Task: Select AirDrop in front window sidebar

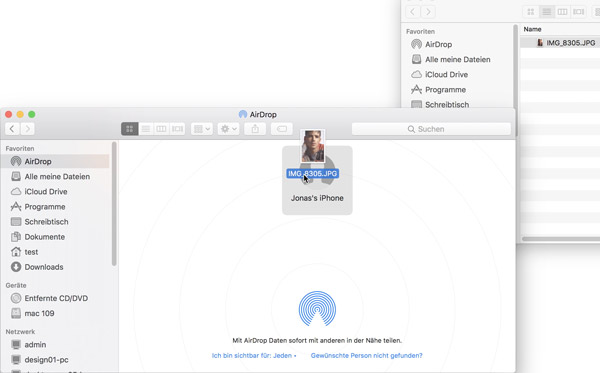Action: tap(55, 161)
